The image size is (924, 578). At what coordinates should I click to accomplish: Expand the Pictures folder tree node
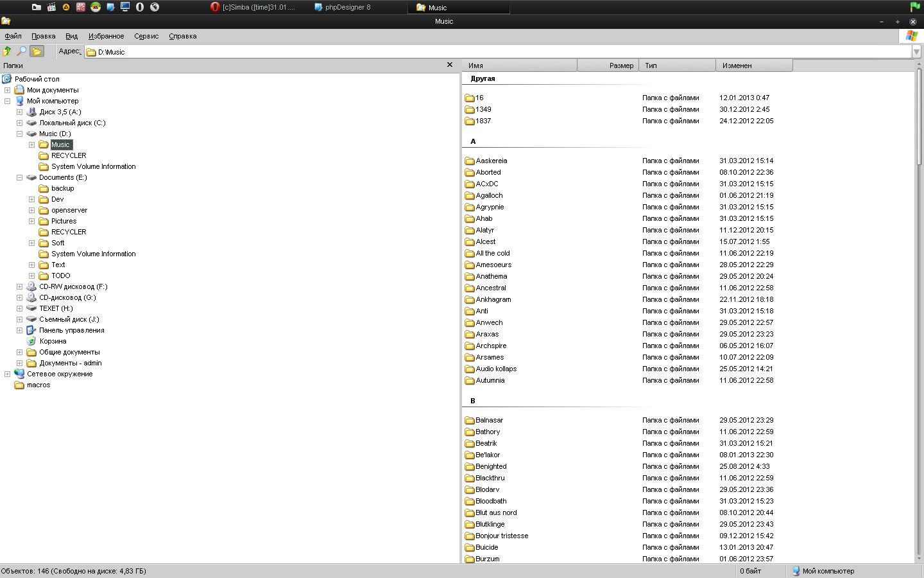click(x=31, y=221)
